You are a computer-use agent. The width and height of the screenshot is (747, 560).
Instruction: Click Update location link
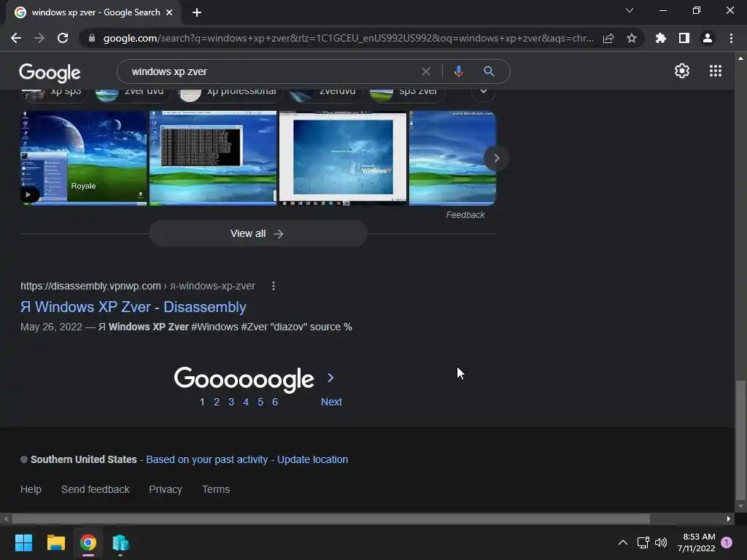pos(312,459)
